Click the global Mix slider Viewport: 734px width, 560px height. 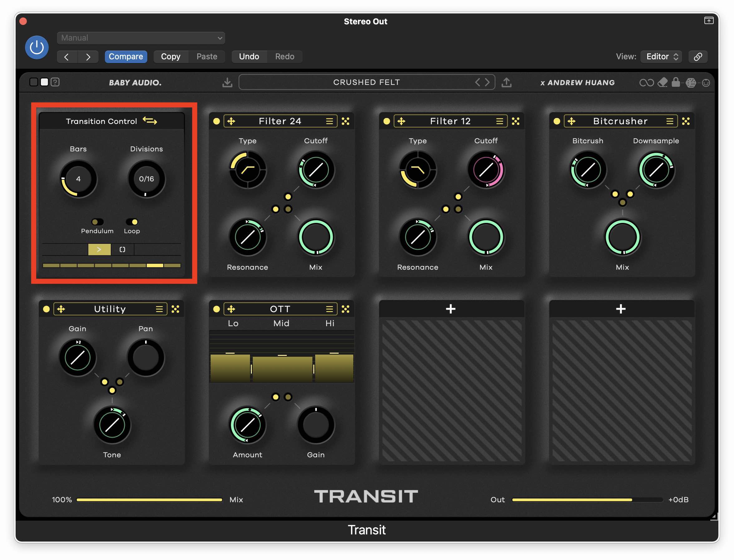pos(149,500)
